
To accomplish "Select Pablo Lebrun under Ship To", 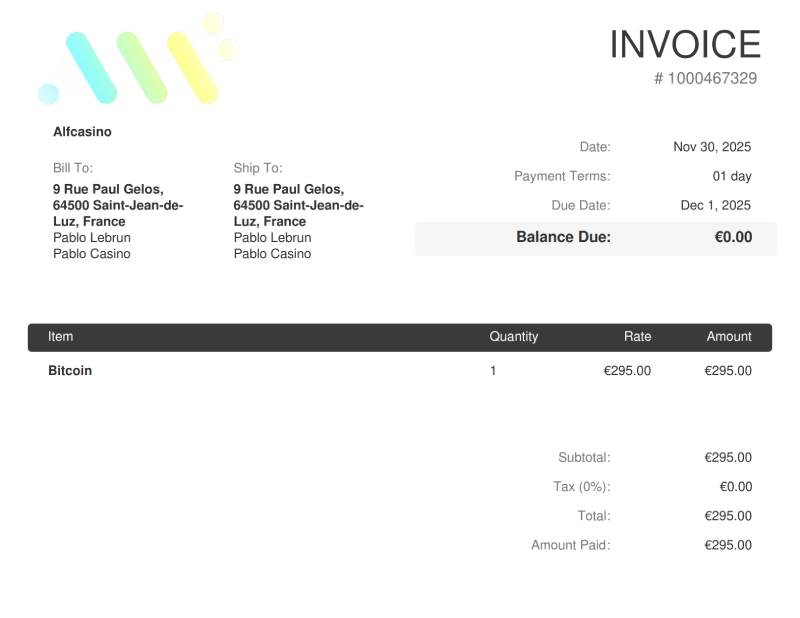I will pyautogui.click(x=272, y=238).
